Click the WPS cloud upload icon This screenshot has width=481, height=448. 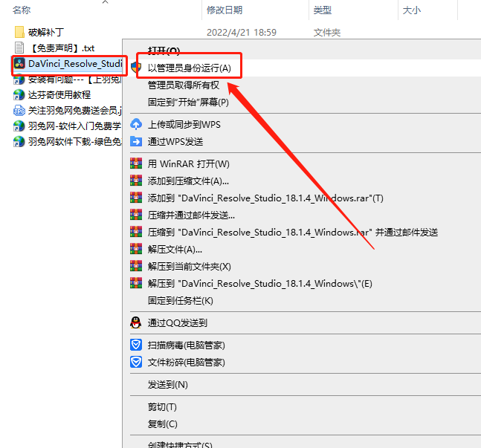(136, 124)
